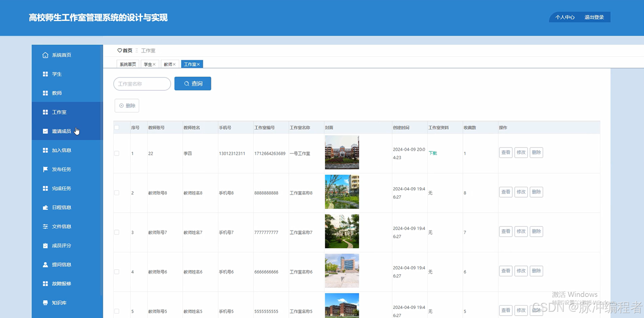644x318 pixels.
Task: Open 故障报修 in the sidebar
Action: point(67,284)
